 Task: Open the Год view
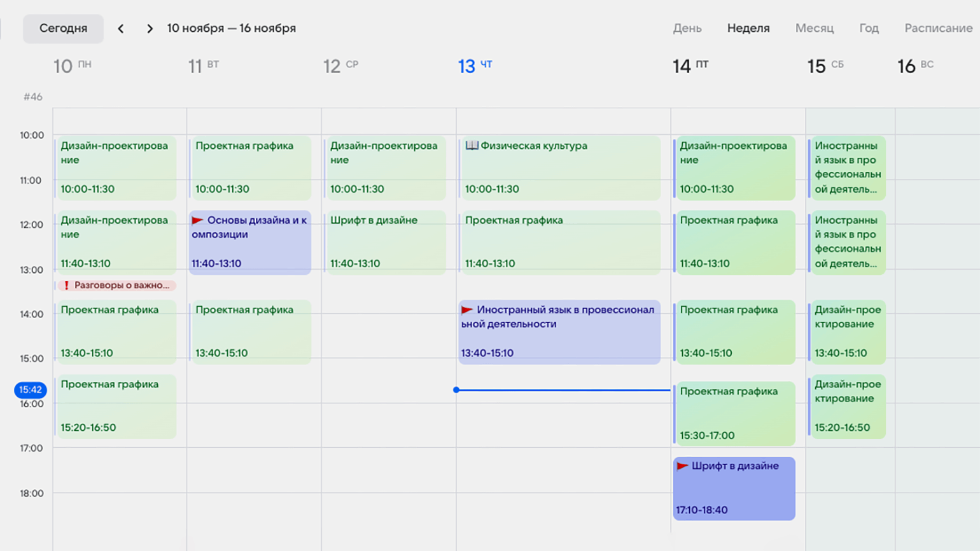tap(869, 29)
